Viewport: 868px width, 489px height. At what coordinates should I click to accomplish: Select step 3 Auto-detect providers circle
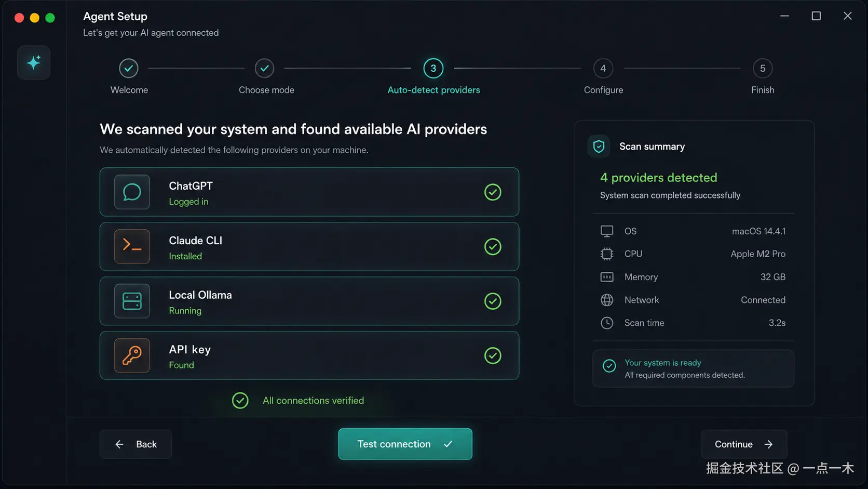[x=433, y=68]
